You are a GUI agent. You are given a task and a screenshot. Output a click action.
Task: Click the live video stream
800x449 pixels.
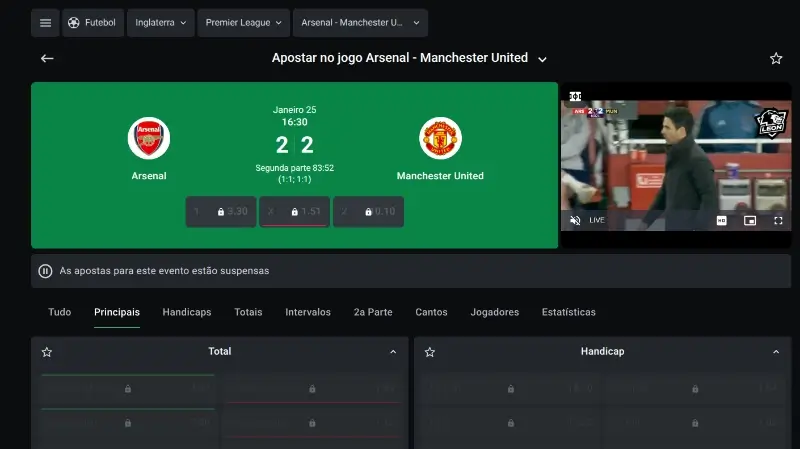click(x=676, y=165)
